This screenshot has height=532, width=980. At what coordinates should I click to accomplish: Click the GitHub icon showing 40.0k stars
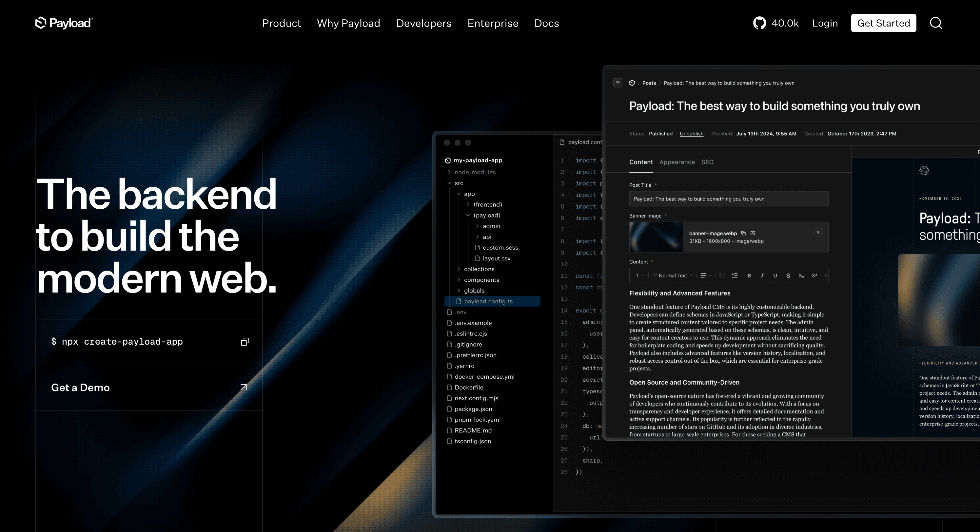tap(759, 23)
